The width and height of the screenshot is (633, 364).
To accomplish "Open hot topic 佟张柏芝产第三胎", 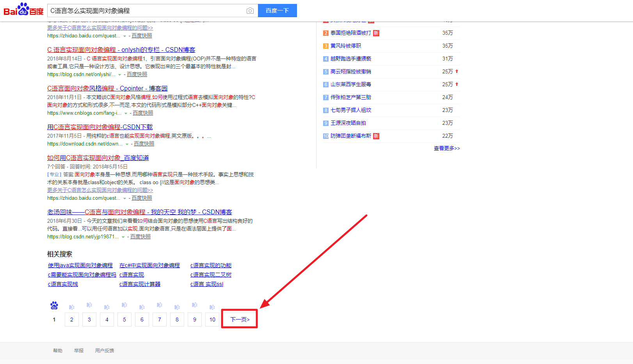I will (351, 98).
